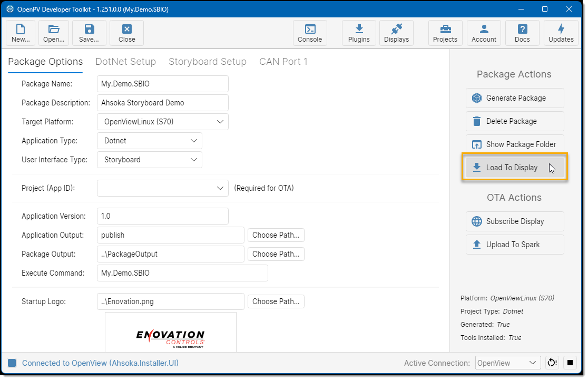Close the current package from toolbar
The image size is (588, 380).
tap(127, 33)
